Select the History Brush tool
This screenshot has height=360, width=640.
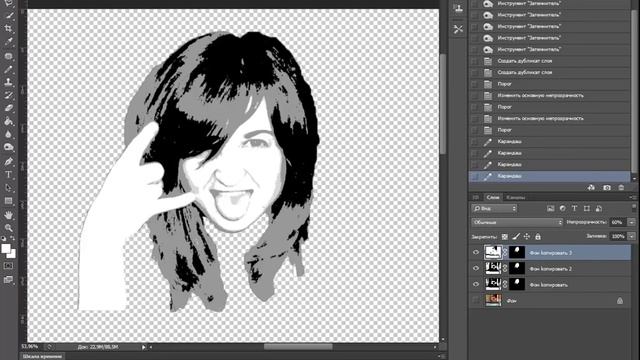(8, 95)
